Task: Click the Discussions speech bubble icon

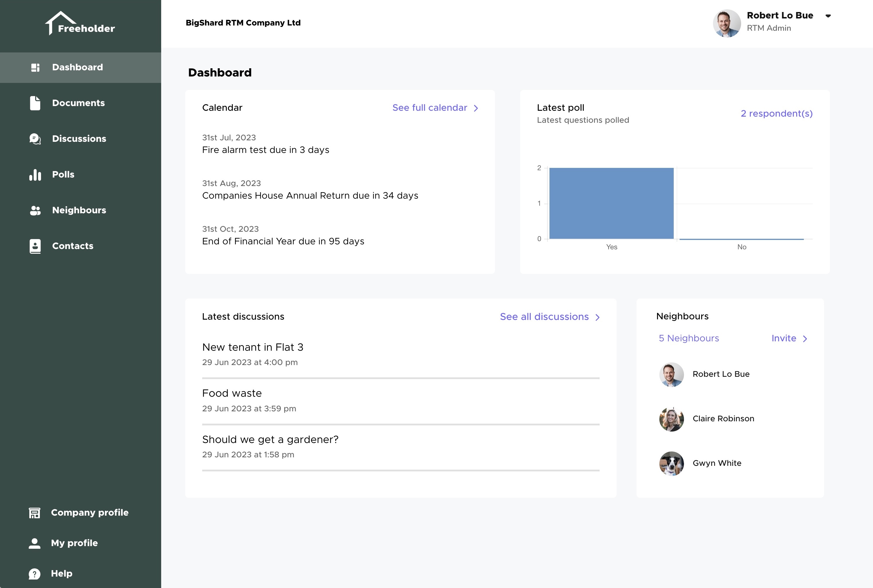Action: 35,139
